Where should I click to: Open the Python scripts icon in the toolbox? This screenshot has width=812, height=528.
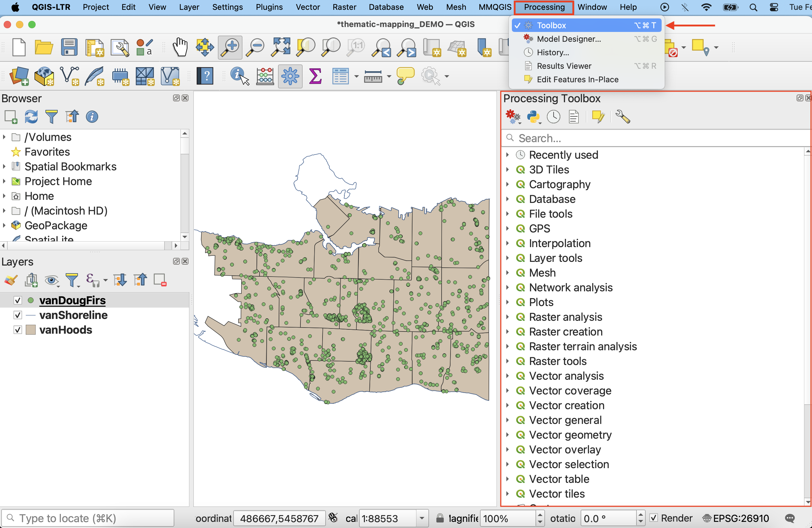click(533, 117)
